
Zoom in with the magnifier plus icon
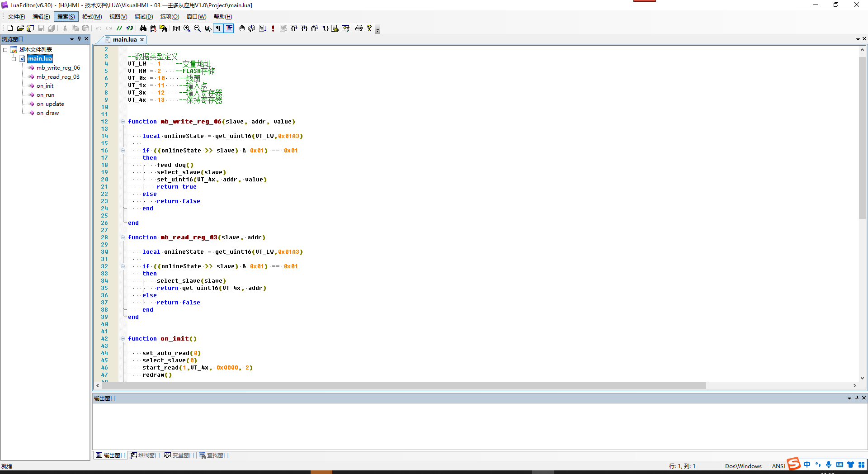coord(187,28)
